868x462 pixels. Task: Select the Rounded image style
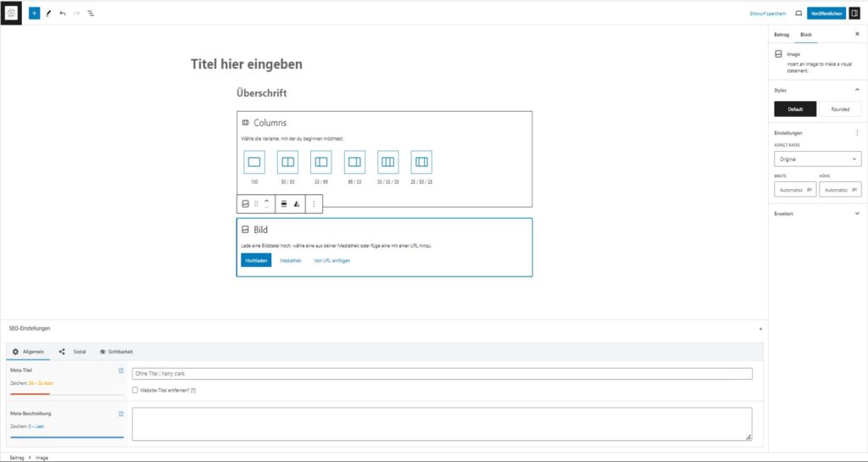point(840,109)
